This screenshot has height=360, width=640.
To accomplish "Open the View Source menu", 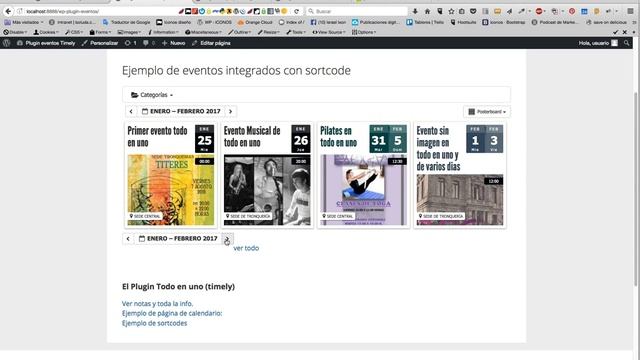I will click(329, 32).
